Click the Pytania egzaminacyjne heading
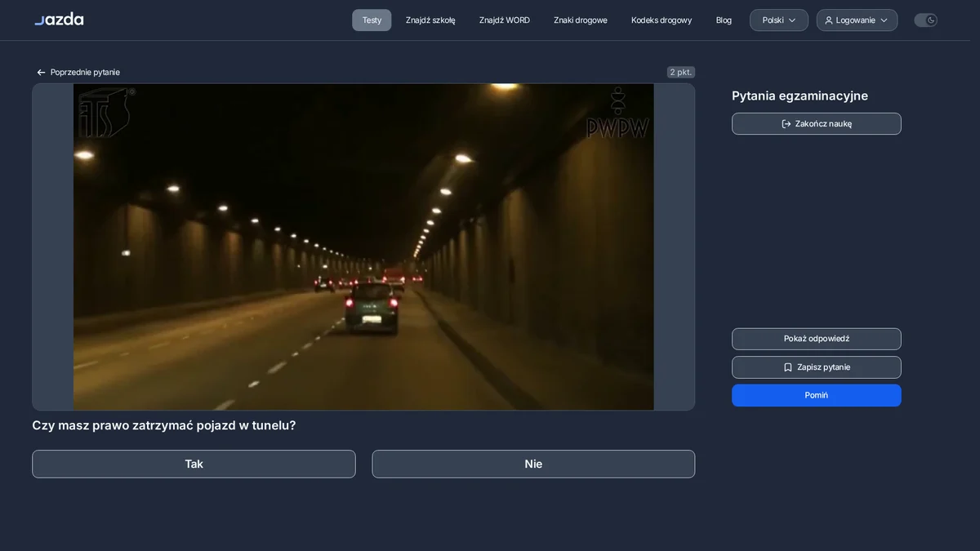The height and width of the screenshot is (551, 980). point(800,96)
